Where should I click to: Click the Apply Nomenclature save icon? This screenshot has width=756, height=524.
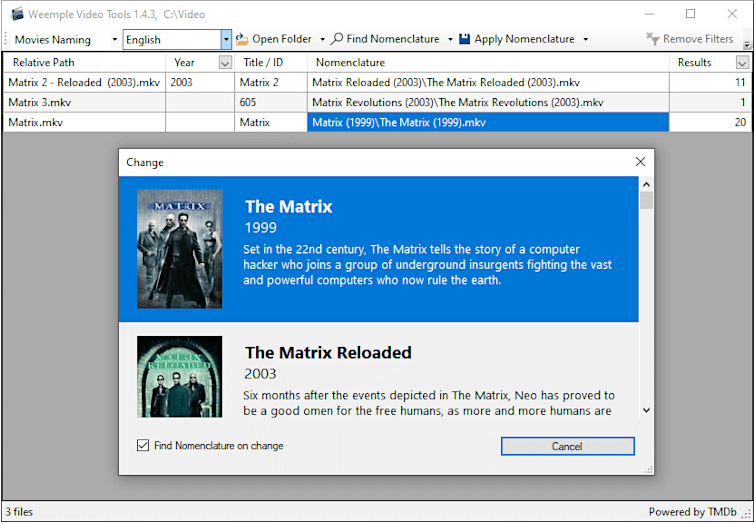464,39
